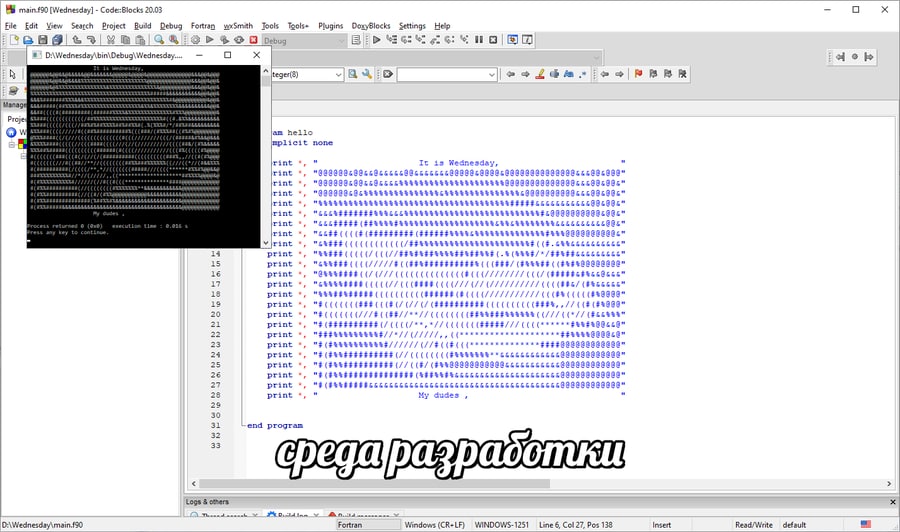Click the Show select target dialog icon

point(356,40)
